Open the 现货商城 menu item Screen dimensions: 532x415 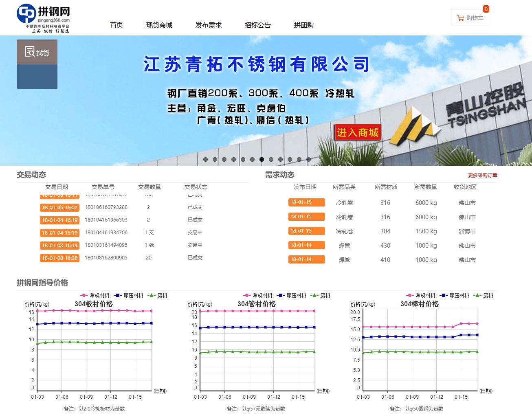159,25
